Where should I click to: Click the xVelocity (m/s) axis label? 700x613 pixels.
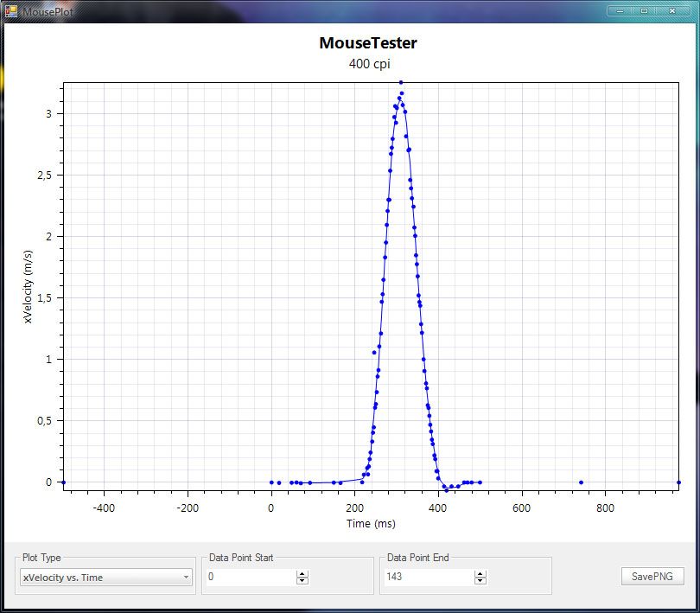(28, 286)
